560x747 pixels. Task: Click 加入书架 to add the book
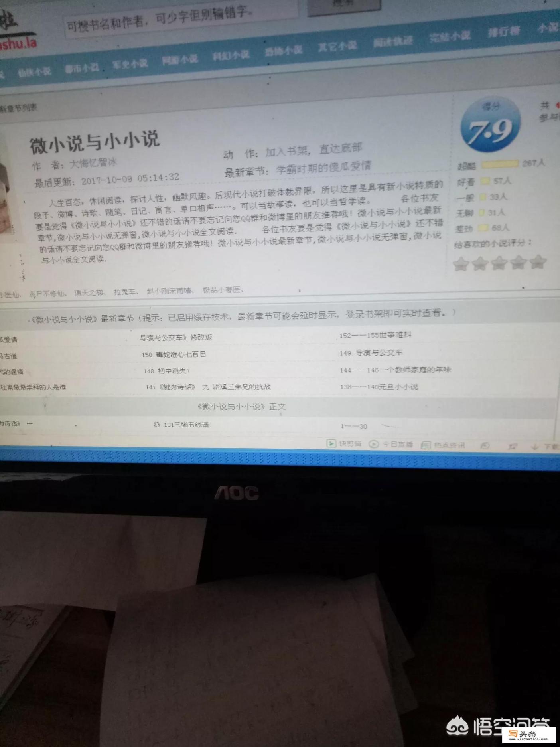(287, 151)
